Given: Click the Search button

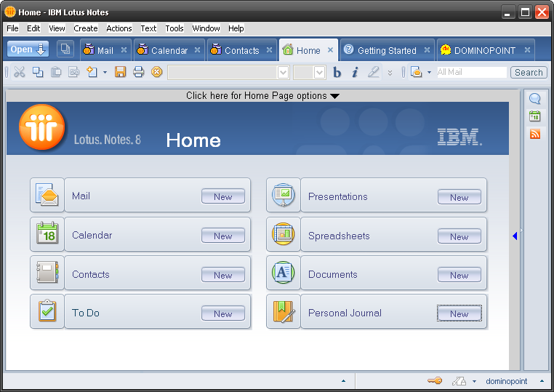Looking at the screenshot, I should [x=529, y=73].
